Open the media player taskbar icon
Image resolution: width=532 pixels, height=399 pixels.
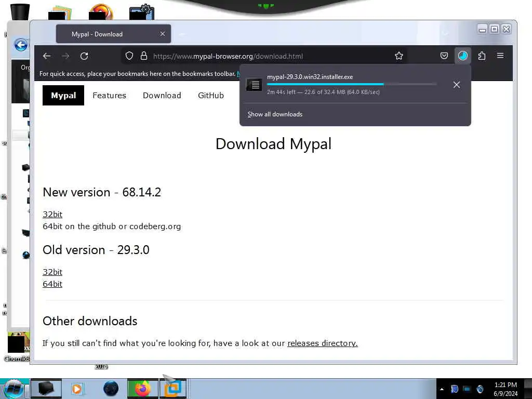point(77,389)
